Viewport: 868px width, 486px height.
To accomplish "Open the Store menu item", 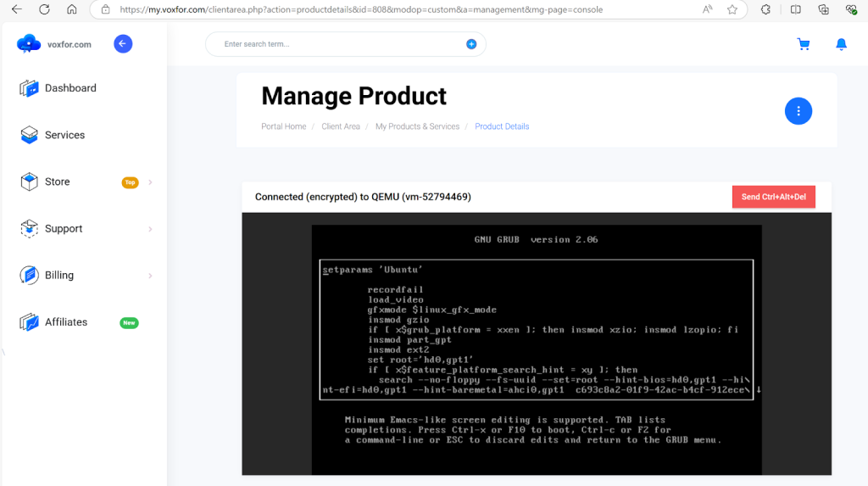I will pyautogui.click(x=57, y=182).
